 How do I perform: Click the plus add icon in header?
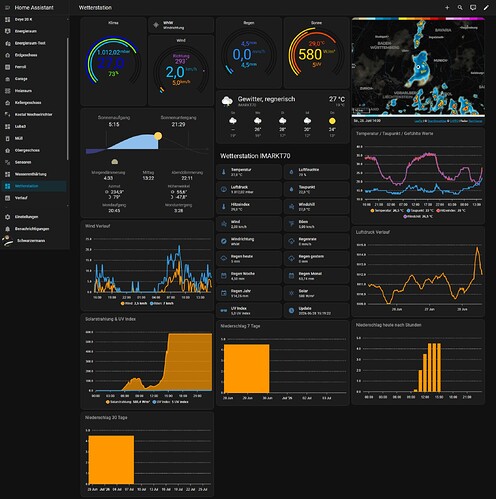click(x=447, y=8)
